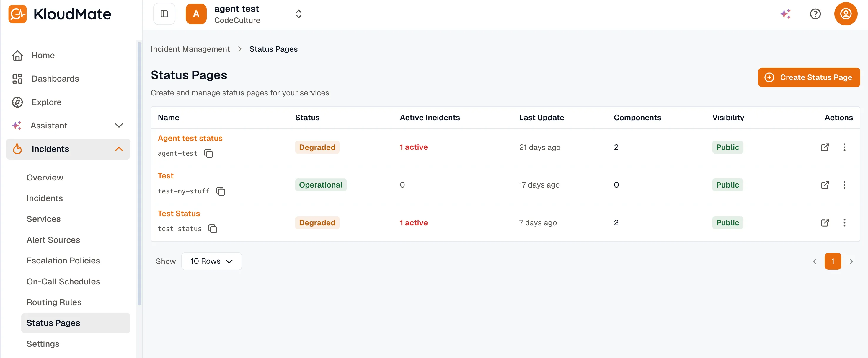Click the Components column header
This screenshot has width=868, height=358.
click(x=637, y=118)
